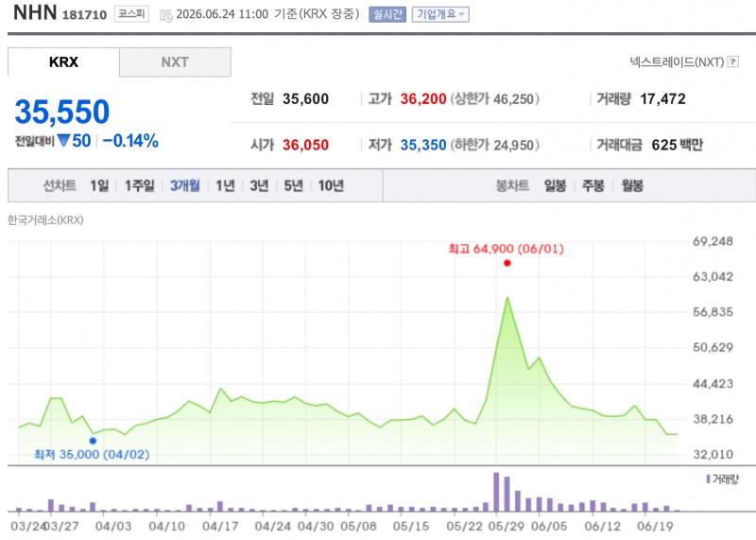Click the blue 최저 35,000 marker dot
The height and width of the screenshot is (540, 756).
(x=93, y=441)
